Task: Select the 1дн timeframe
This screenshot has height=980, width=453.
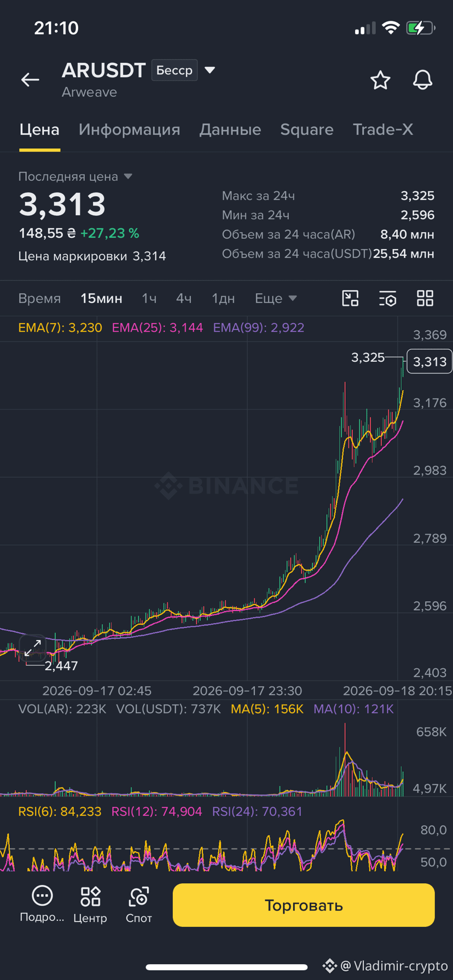Action: coord(223,298)
